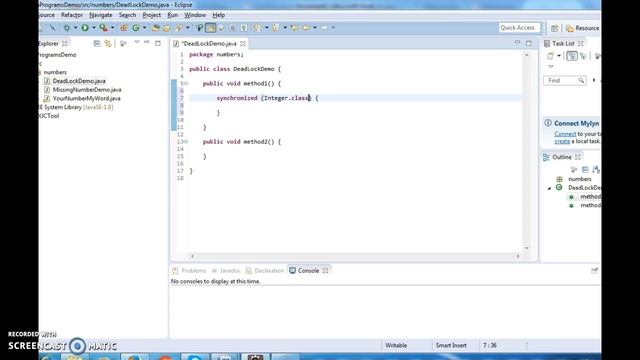Close the DeadLockDemo.java editor tab
The width and height of the screenshot is (640, 360).
click(243, 43)
